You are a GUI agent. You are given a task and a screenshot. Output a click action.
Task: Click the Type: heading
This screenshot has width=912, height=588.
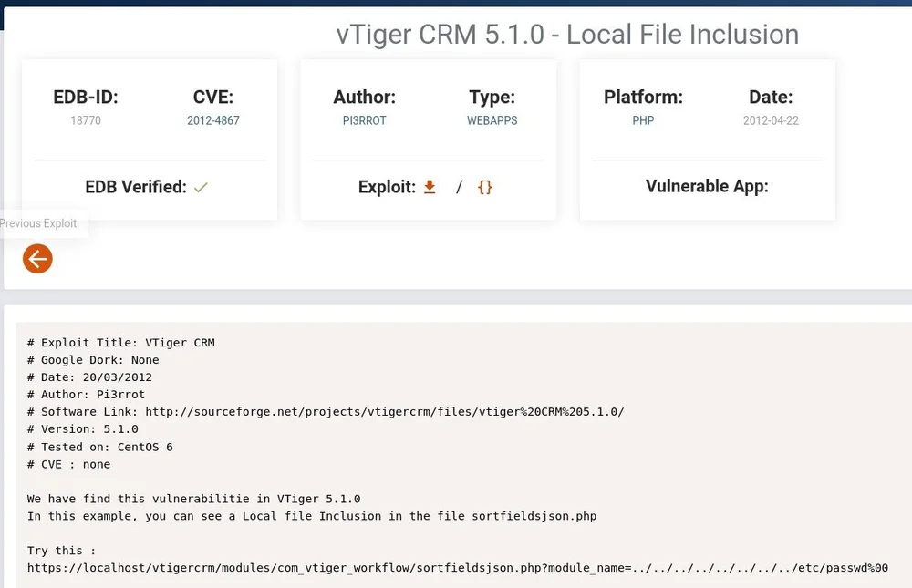492,98
